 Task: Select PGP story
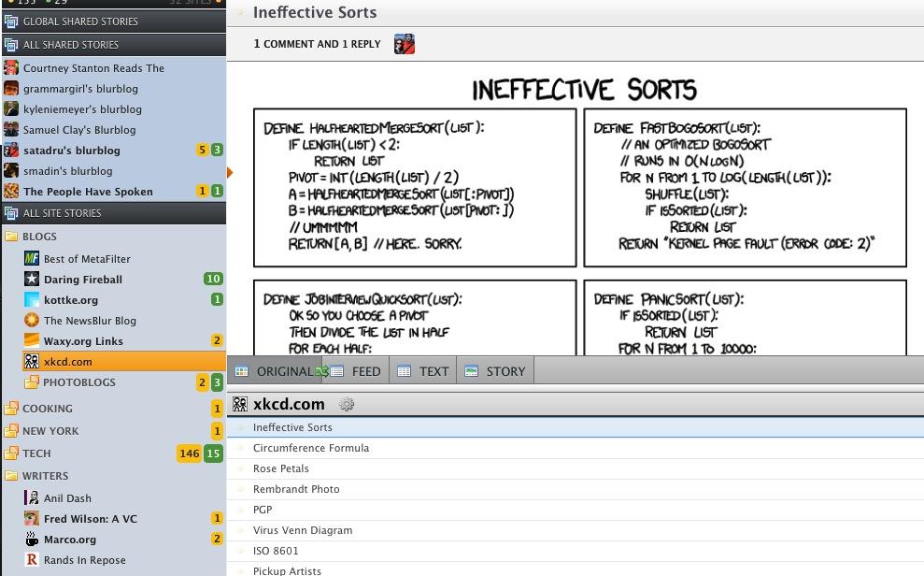576,510
